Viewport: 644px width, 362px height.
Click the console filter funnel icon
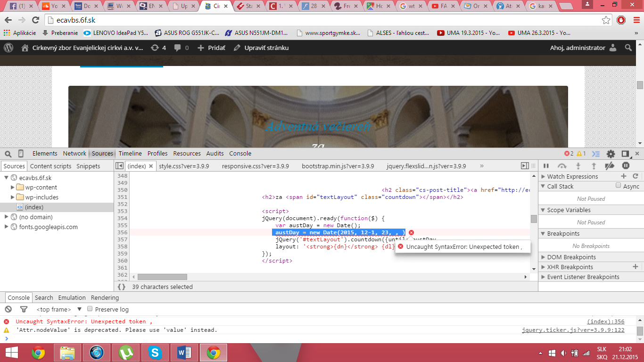24,309
